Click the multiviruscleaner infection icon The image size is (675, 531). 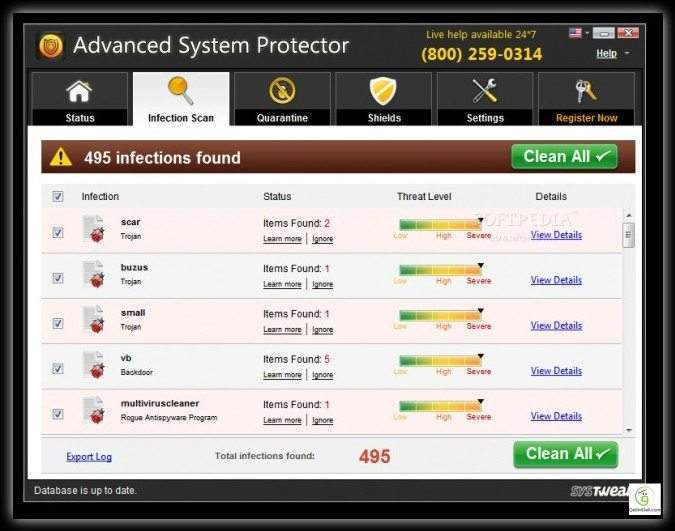93,410
